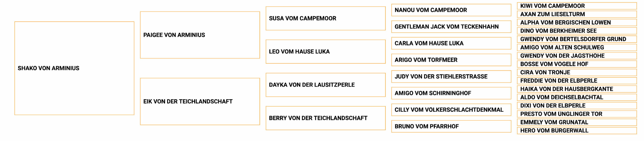Select DINO VOM BERKHEIMER SEE entry
This screenshot has height=141, width=644.
[577, 31]
